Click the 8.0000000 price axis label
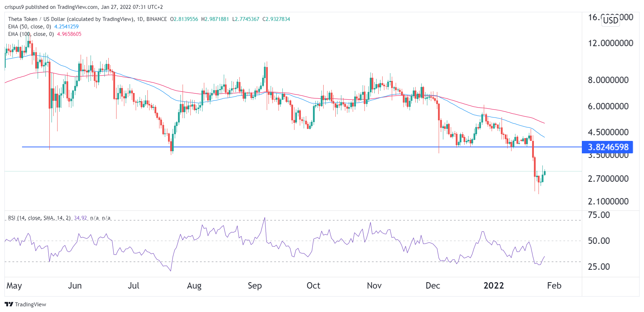644x312 pixels. tap(608, 80)
